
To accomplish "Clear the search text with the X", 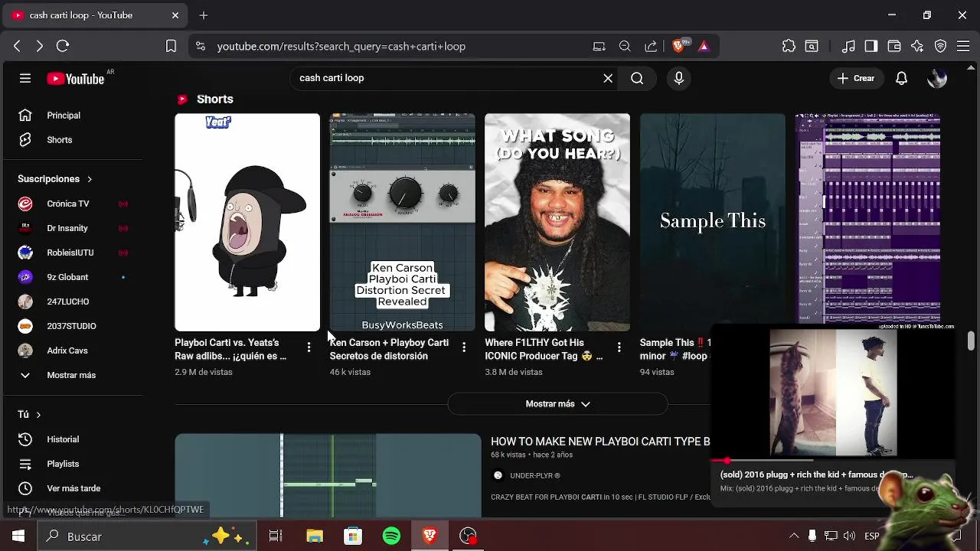I will tap(608, 78).
